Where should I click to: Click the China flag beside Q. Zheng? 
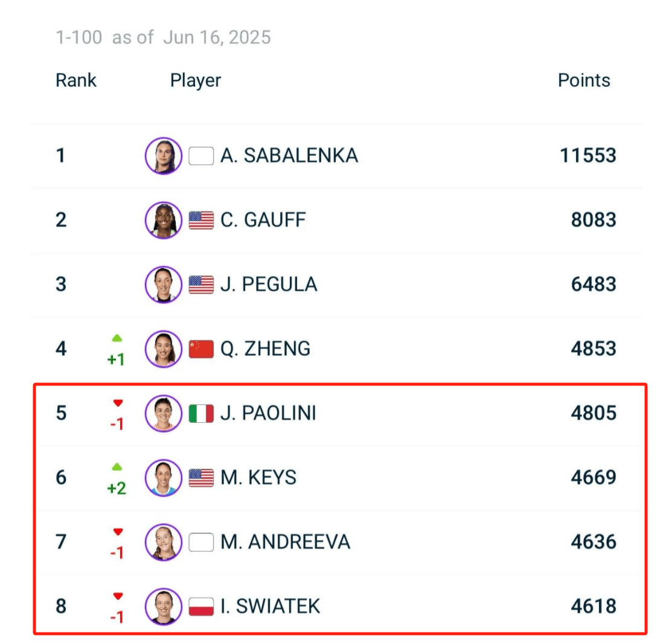(201, 349)
